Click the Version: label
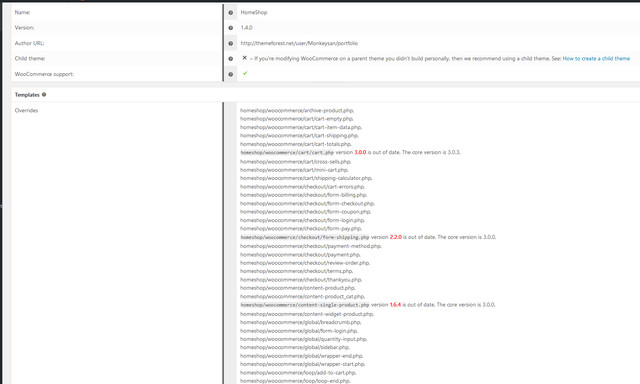 tap(24, 28)
